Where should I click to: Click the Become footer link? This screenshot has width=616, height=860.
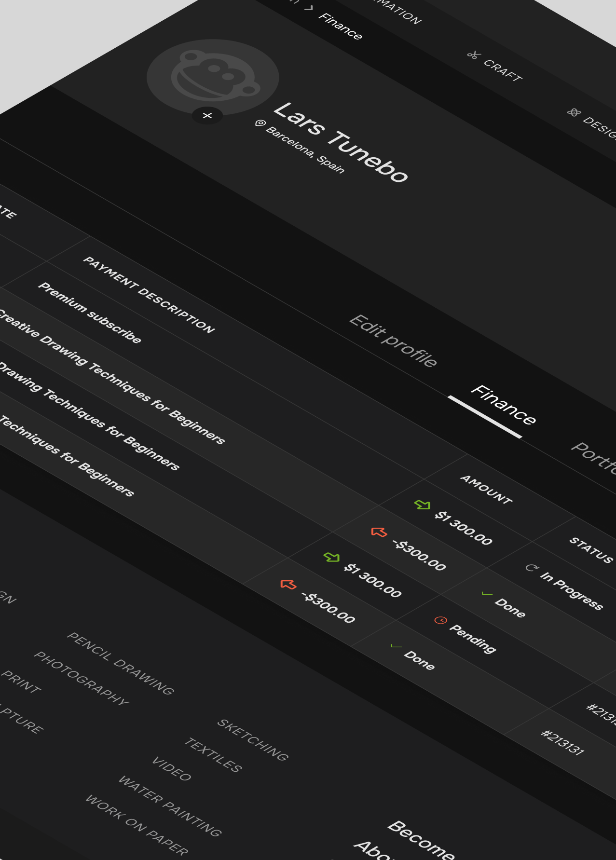tap(421, 840)
